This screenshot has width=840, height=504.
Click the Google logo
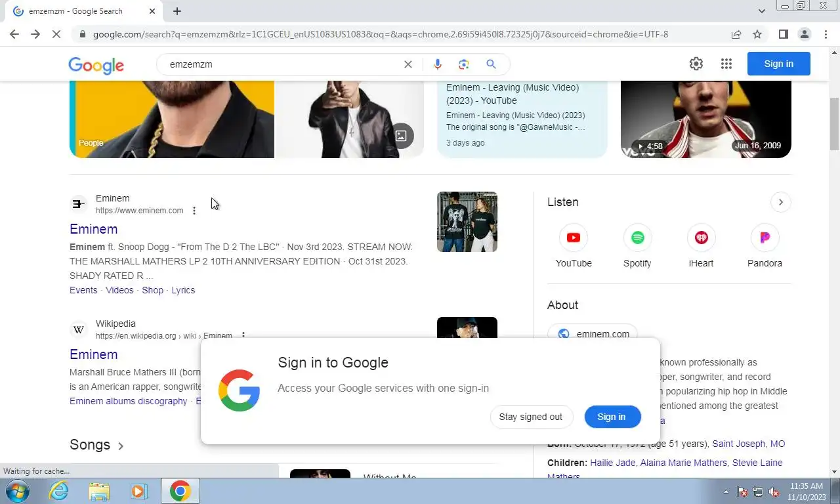(x=96, y=65)
